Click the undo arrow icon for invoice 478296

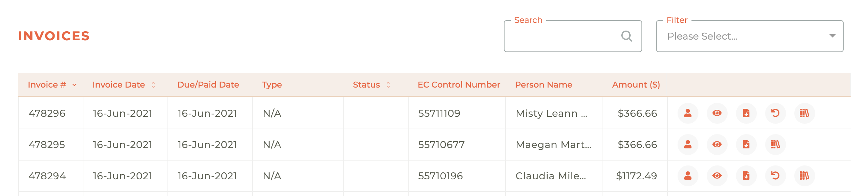775,113
